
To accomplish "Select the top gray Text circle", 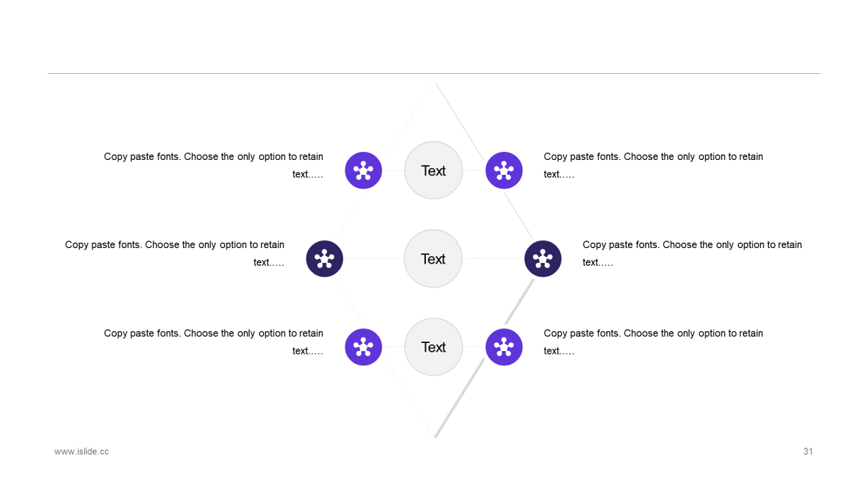I will click(433, 170).
